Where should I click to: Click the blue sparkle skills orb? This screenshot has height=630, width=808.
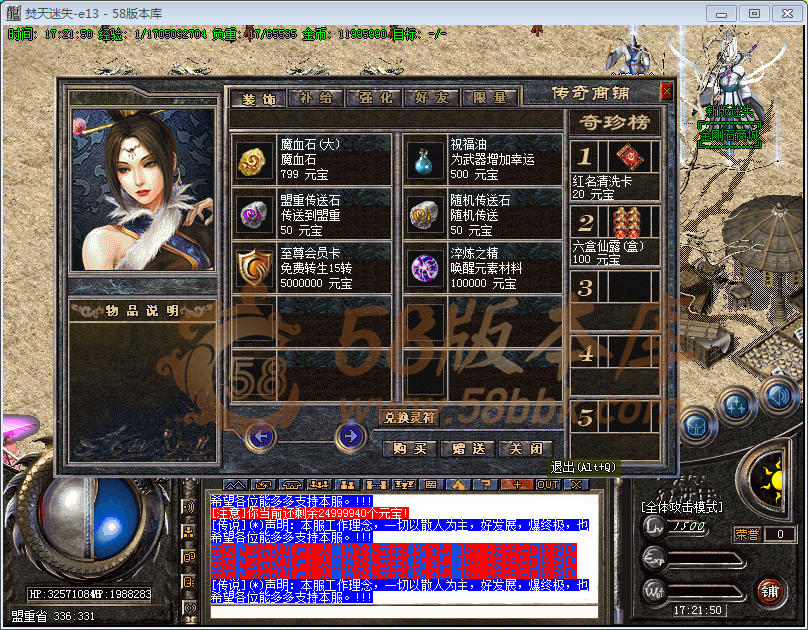click(x=737, y=406)
